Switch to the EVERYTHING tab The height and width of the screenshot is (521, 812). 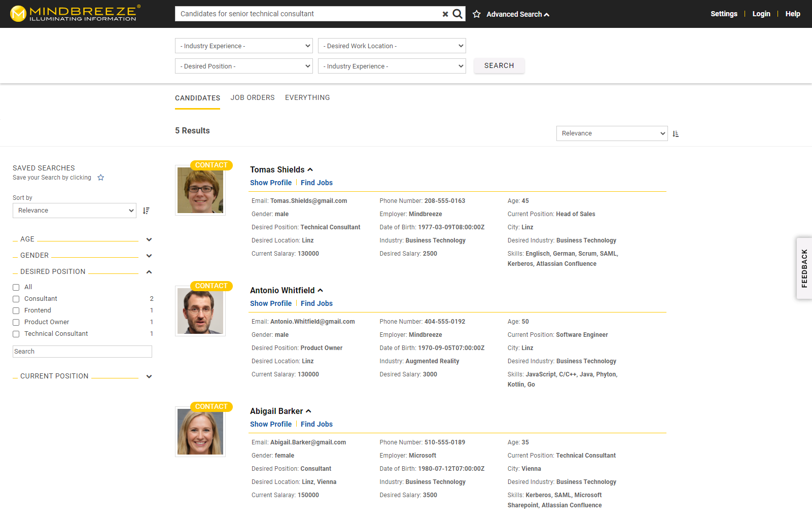click(x=307, y=97)
